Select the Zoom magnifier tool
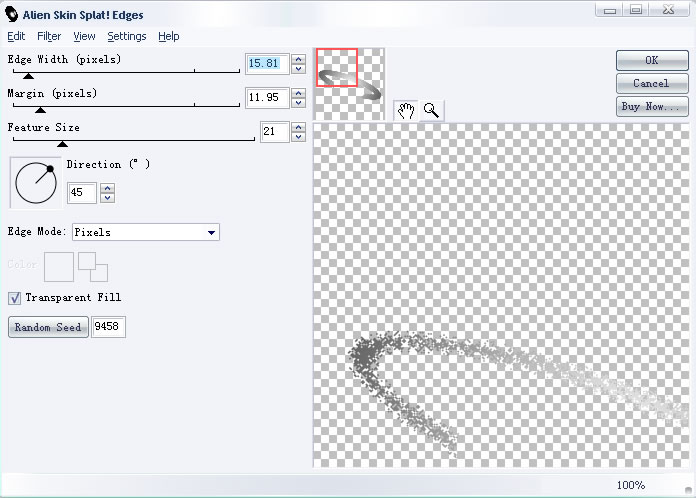 click(431, 110)
